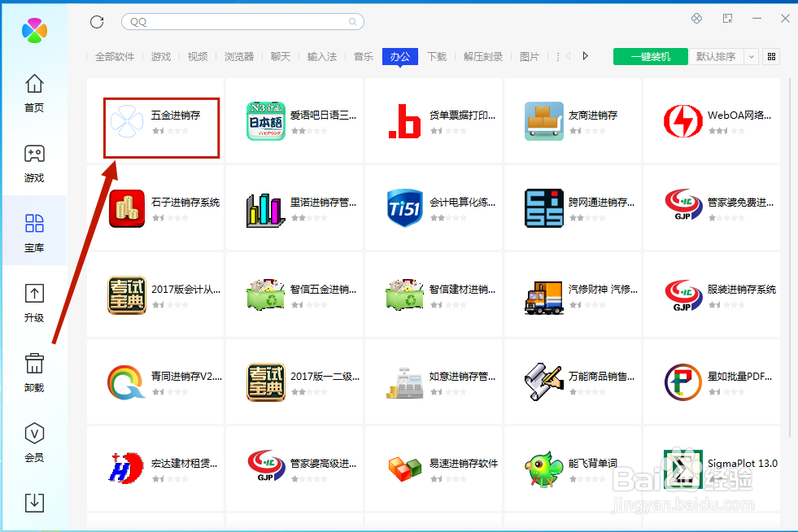The height and width of the screenshot is (532, 798).
Task: Show next categories with right arrow
Action: pos(585,56)
